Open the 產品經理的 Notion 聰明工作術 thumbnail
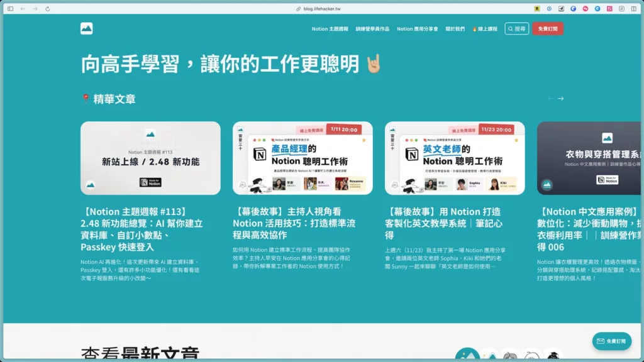The height and width of the screenshot is (362, 644). point(303,158)
